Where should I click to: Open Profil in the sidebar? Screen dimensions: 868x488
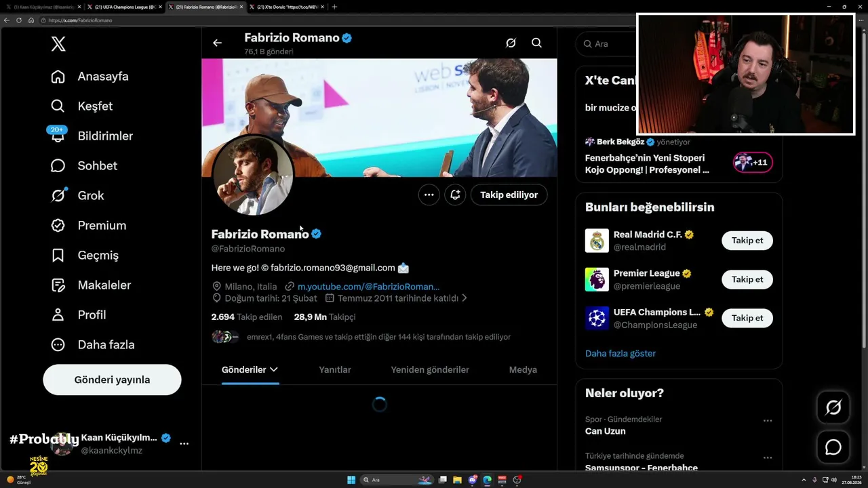click(x=78, y=315)
